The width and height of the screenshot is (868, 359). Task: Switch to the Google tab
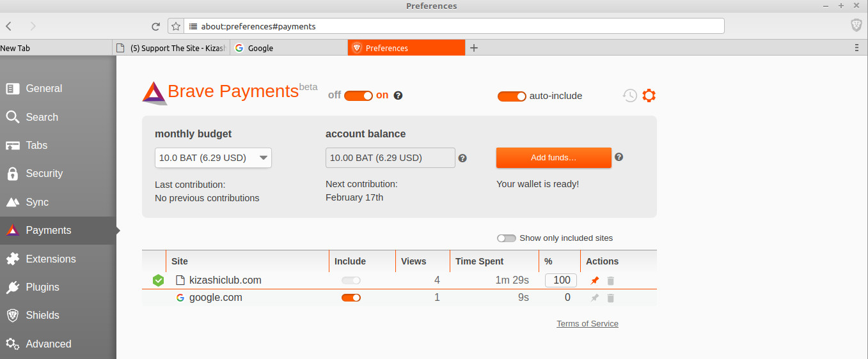point(288,48)
